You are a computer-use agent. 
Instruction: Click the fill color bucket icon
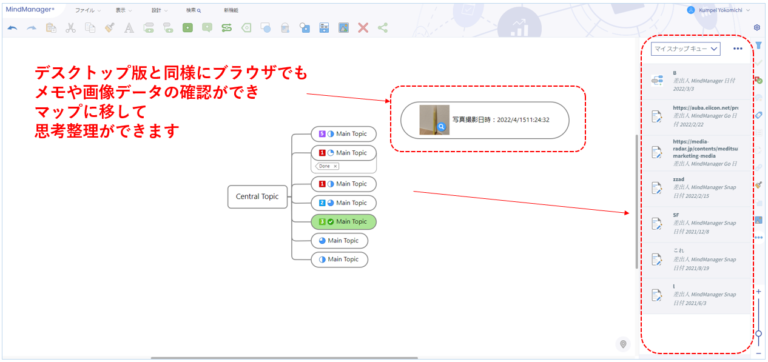[285, 28]
